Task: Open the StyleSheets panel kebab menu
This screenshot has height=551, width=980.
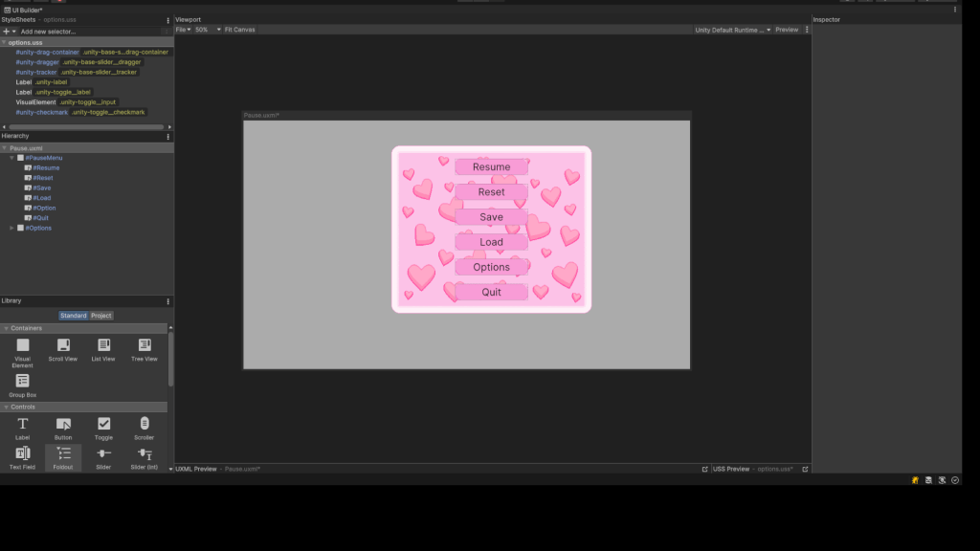Action: coord(168,19)
